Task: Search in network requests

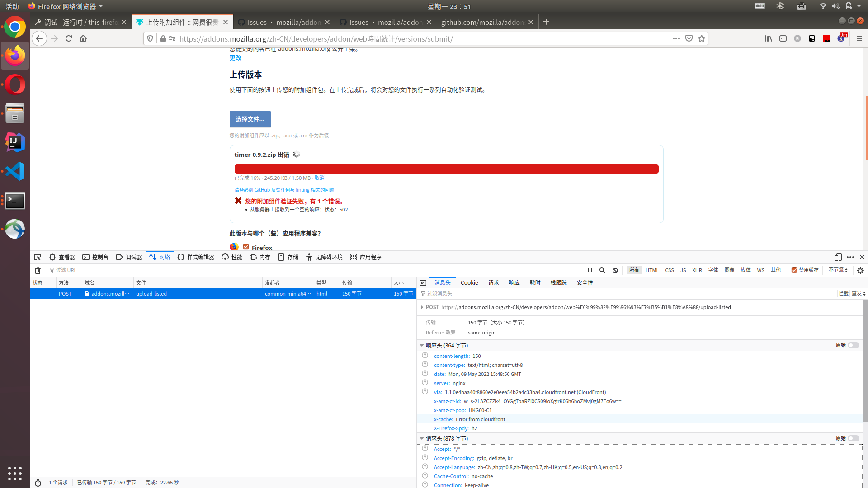Action: pyautogui.click(x=602, y=270)
